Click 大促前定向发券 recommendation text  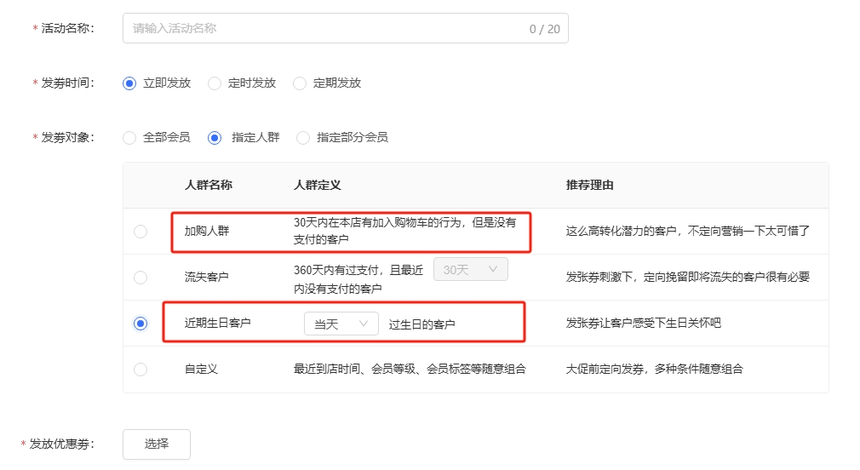coord(654,369)
